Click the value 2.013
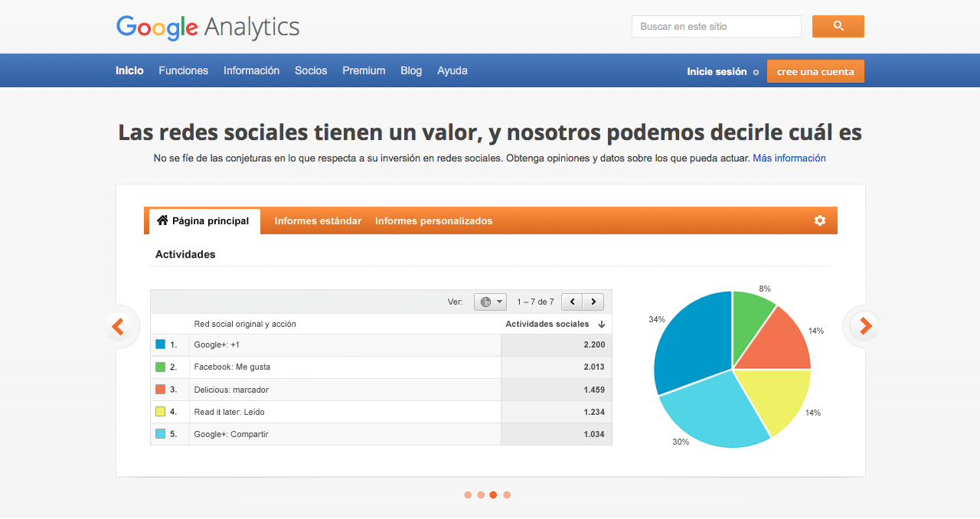 594,367
